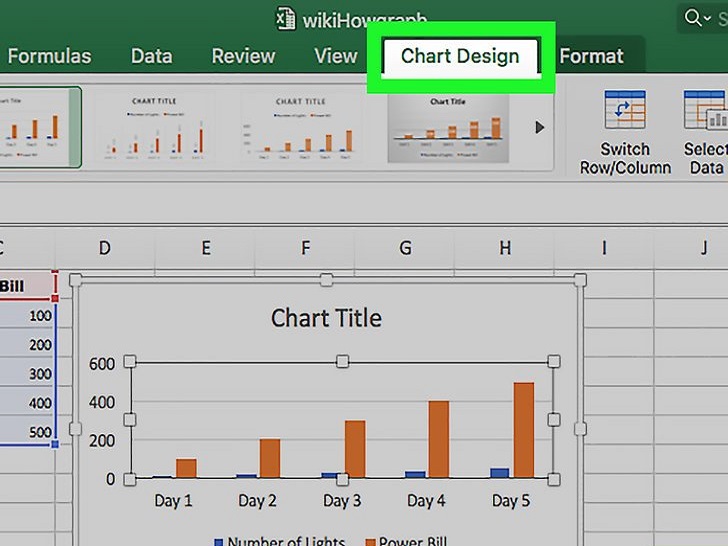Click the chart's top-right corner resize handle
The image size is (728, 546).
pyautogui.click(x=580, y=280)
